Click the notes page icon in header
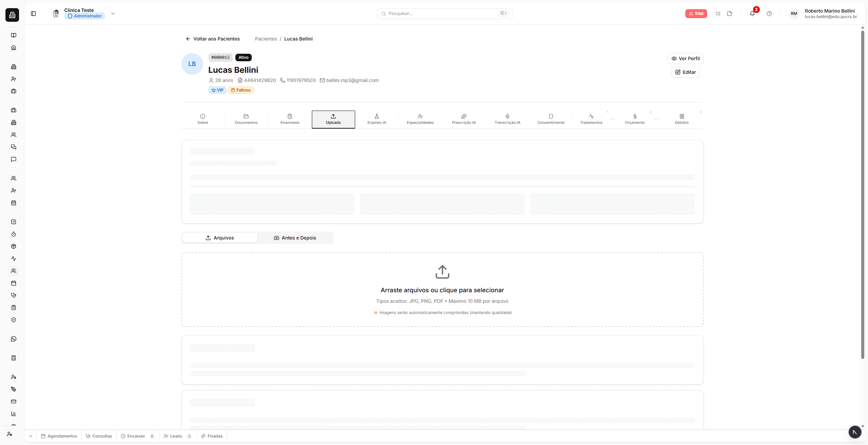Image resolution: width=868 pixels, height=445 pixels. click(729, 14)
